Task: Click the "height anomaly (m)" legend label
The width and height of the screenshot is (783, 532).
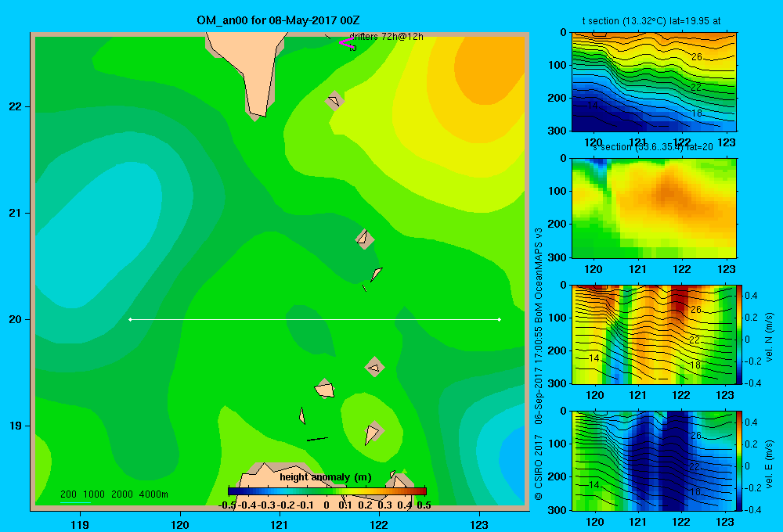Action: click(x=326, y=477)
